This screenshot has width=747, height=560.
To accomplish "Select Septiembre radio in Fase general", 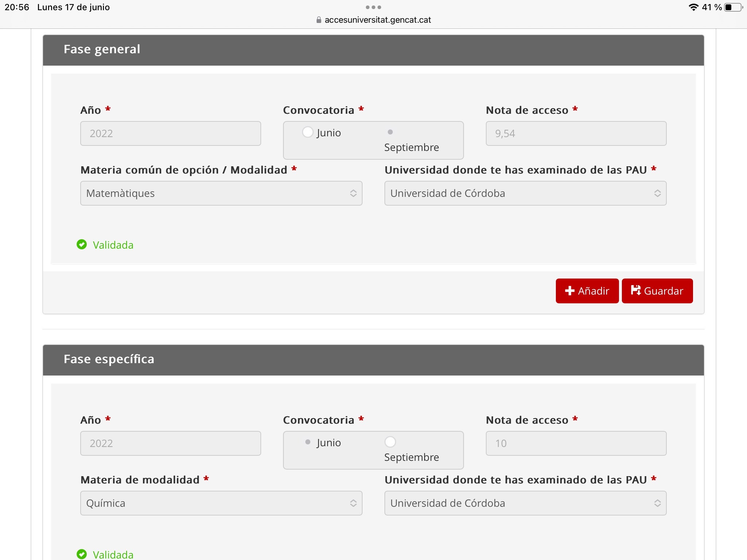I will click(390, 132).
